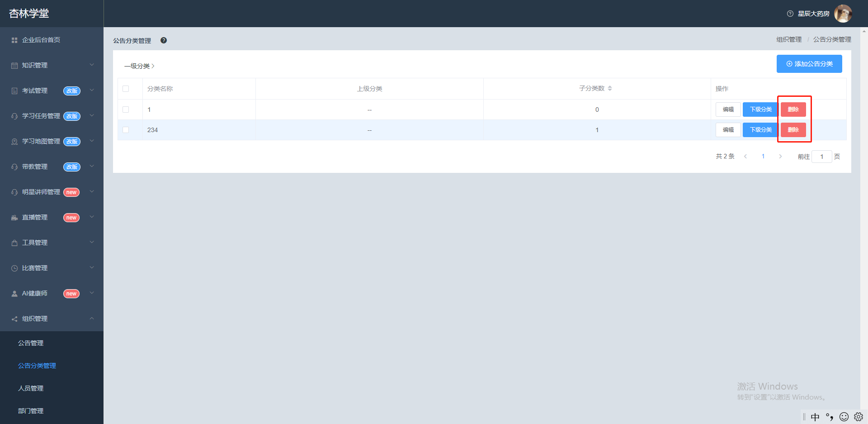Screen dimensions: 868x424
Task: Open input method settings gear icon
Action: point(859,417)
